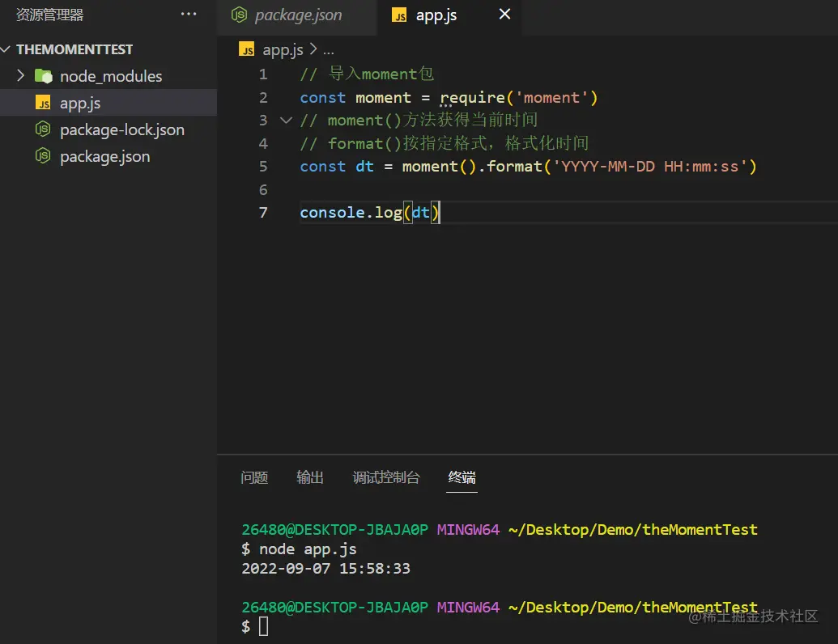The image size is (838, 644).
Task: Select the app.js editor tab
Action: 449,15
